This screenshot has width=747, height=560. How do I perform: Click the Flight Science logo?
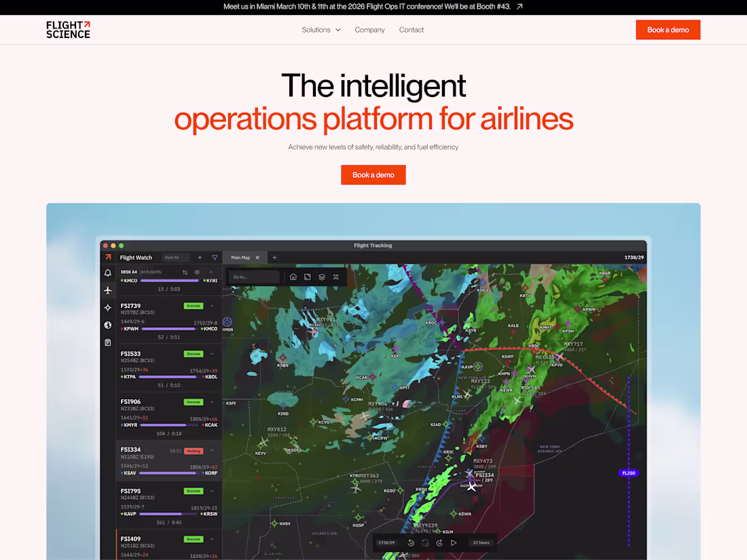click(68, 29)
